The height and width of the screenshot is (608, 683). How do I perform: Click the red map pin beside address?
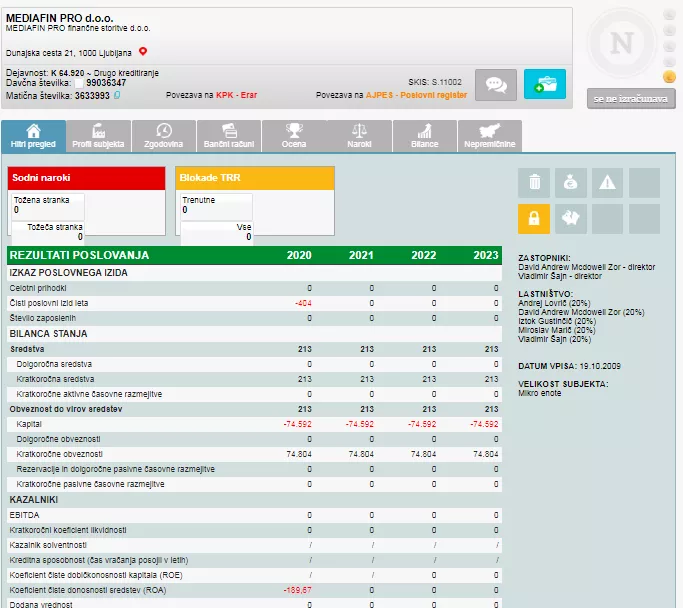(x=143, y=51)
